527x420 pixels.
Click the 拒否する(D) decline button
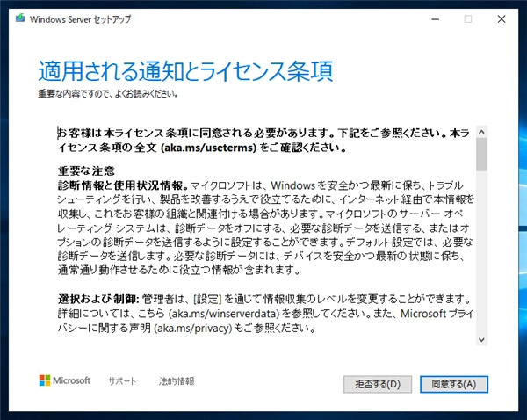pyautogui.click(x=378, y=384)
